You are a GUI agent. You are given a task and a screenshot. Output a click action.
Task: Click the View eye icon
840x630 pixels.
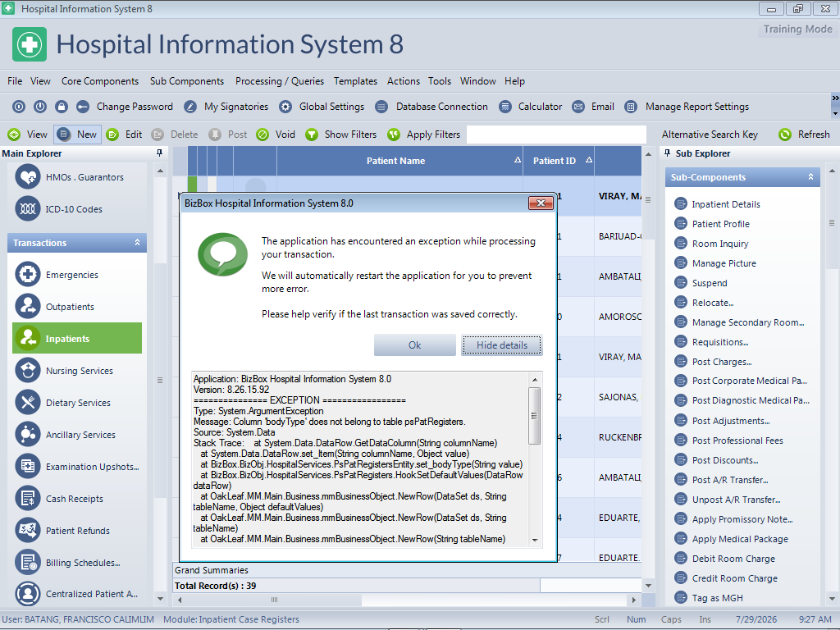(x=14, y=135)
